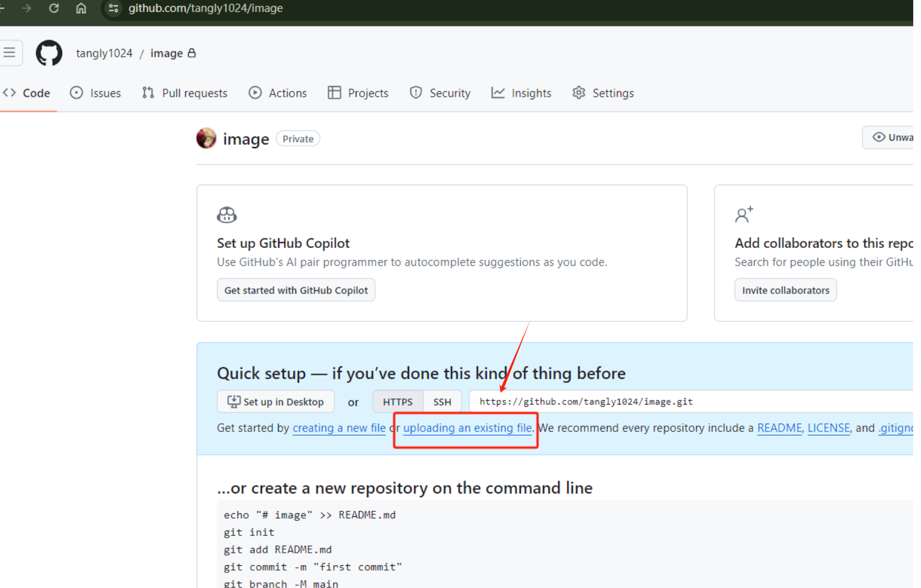Open the Security tab
The image size is (921, 588).
tap(440, 93)
